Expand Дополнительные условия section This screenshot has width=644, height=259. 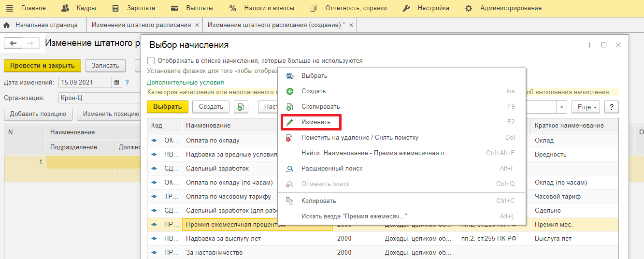pyautogui.click(x=186, y=83)
